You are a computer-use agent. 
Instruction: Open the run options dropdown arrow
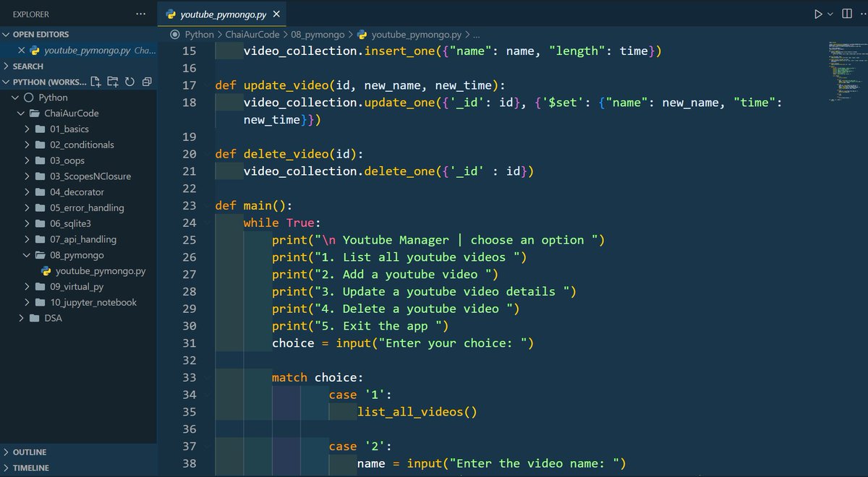(830, 14)
